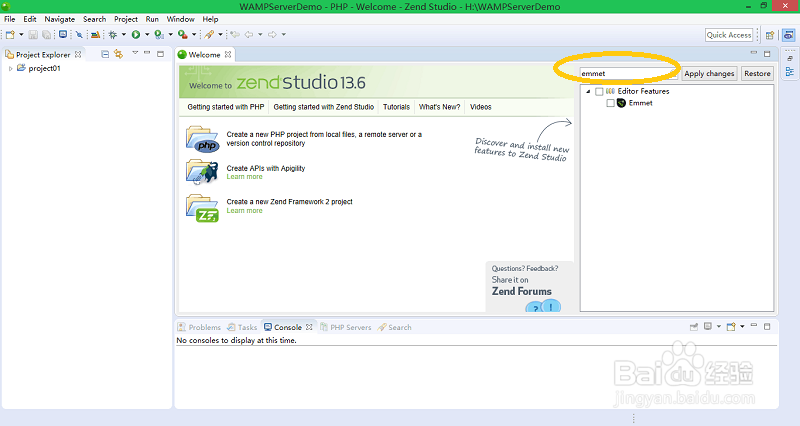Collapse the Editor Features tree node

click(588, 91)
